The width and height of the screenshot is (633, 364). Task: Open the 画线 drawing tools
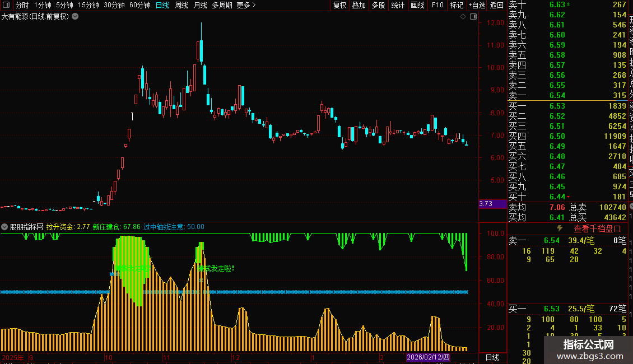[x=417, y=5]
